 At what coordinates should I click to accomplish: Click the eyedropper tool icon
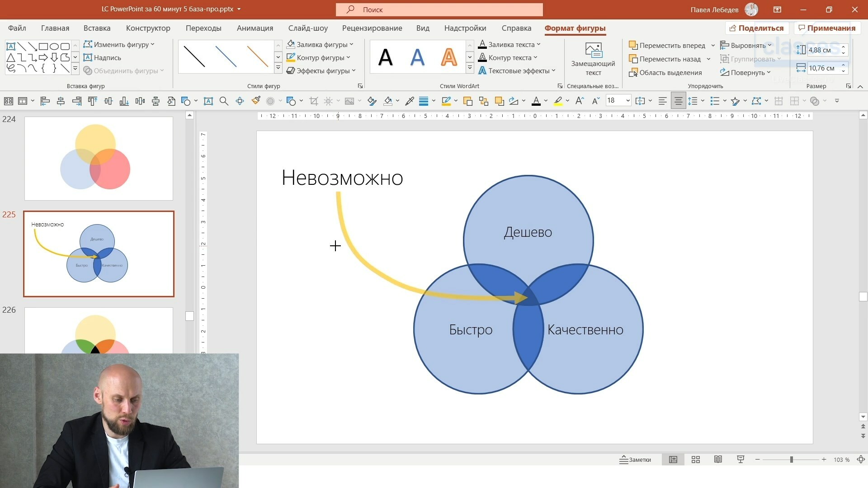[x=410, y=101]
